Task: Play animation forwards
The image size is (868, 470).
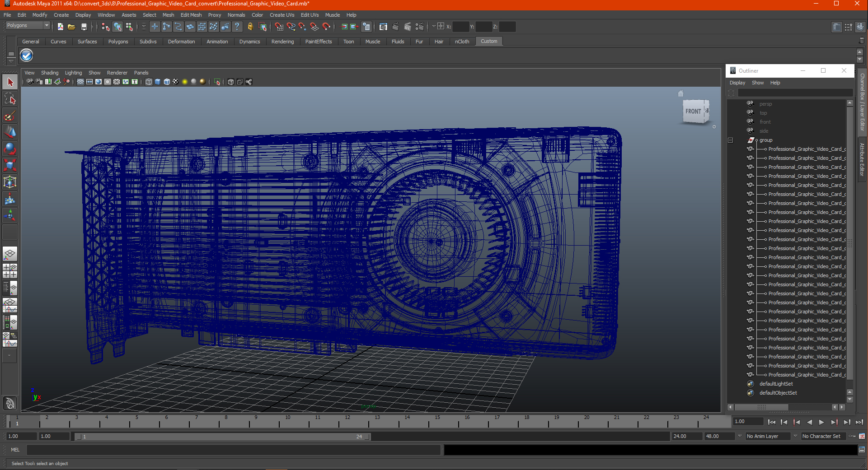Action: tap(821, 422)
